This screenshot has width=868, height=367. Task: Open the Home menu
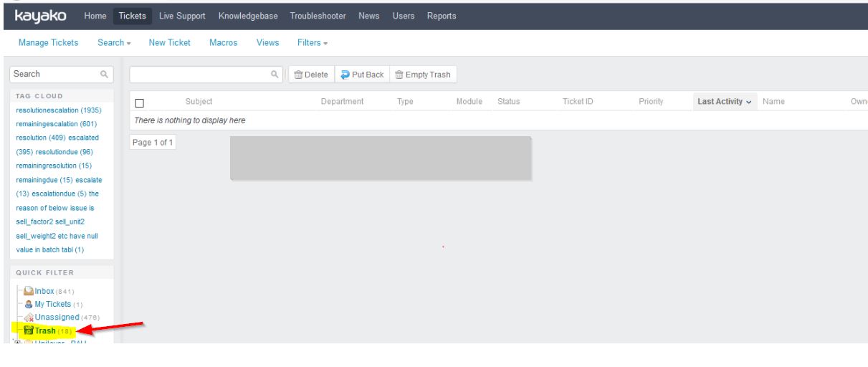click(x=95, y=16)
